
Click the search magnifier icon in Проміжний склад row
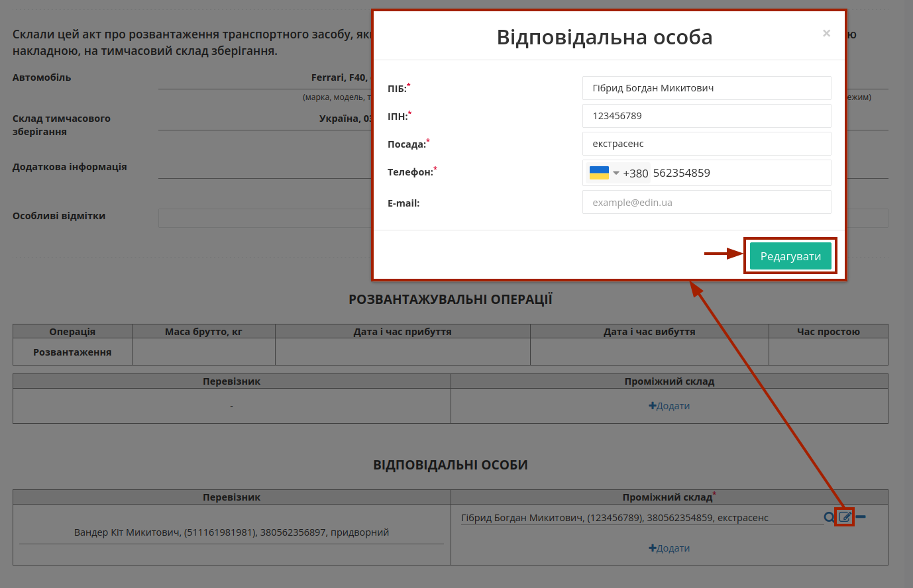tap(829, 517)
